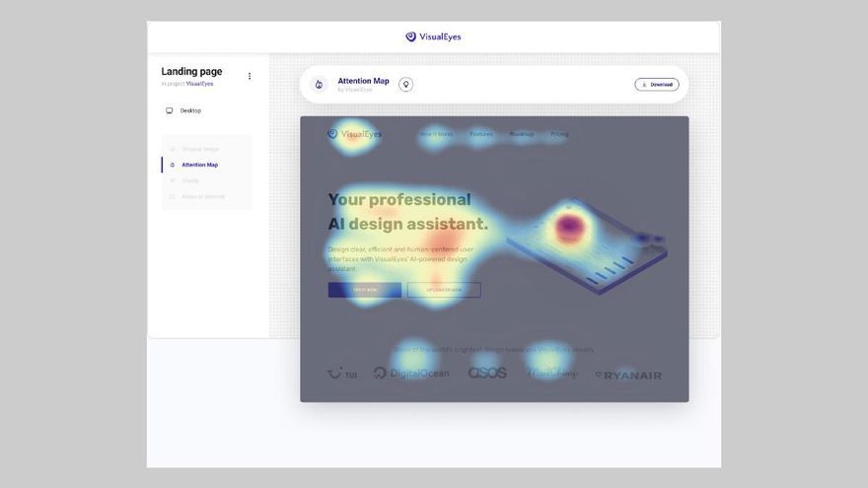The height and width of the screenshot is (488, 868).
Task: Click the lightbulb hint icon beside Attention Map
Action: click(405, 84)
